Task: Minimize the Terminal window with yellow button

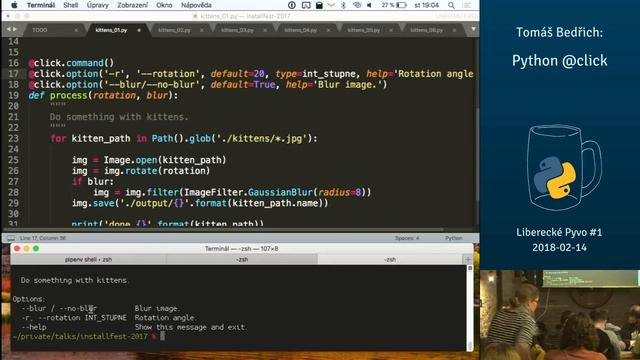Action: (x=27, y=249)
